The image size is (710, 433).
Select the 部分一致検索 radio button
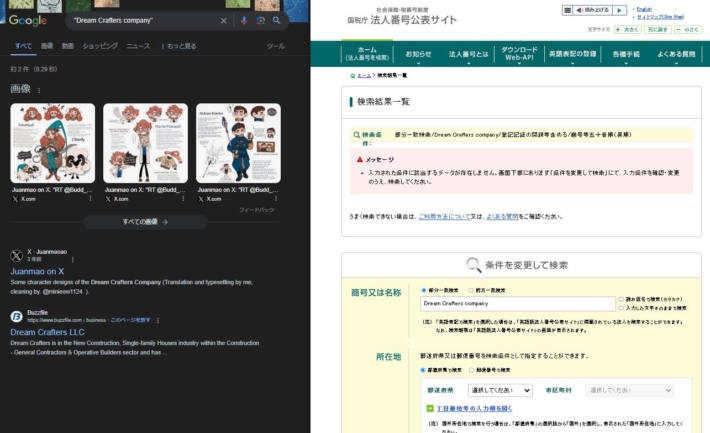click(424, 290)
